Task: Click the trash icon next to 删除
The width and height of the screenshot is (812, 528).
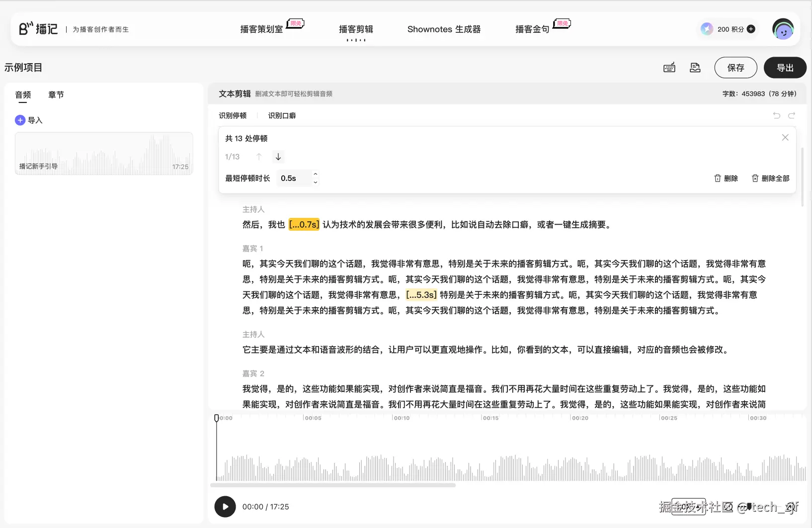Action: [718, 178]
